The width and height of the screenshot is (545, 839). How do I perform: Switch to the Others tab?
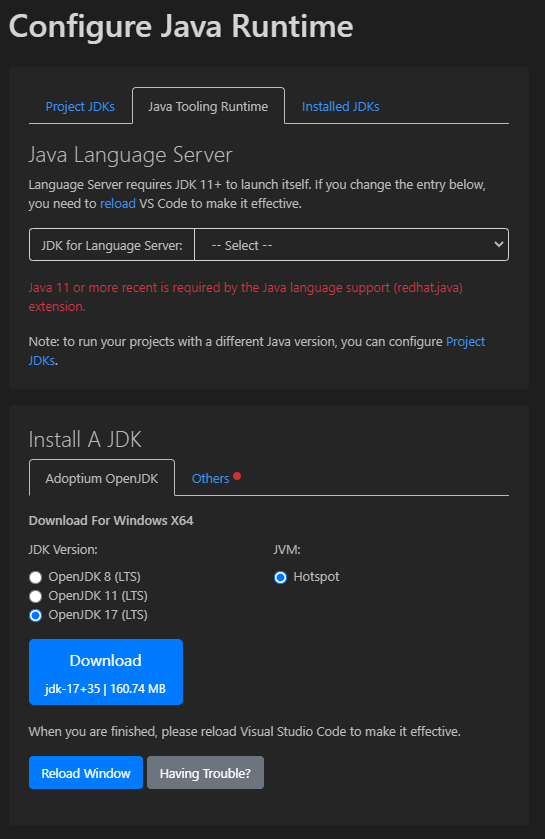coord(210,478)
